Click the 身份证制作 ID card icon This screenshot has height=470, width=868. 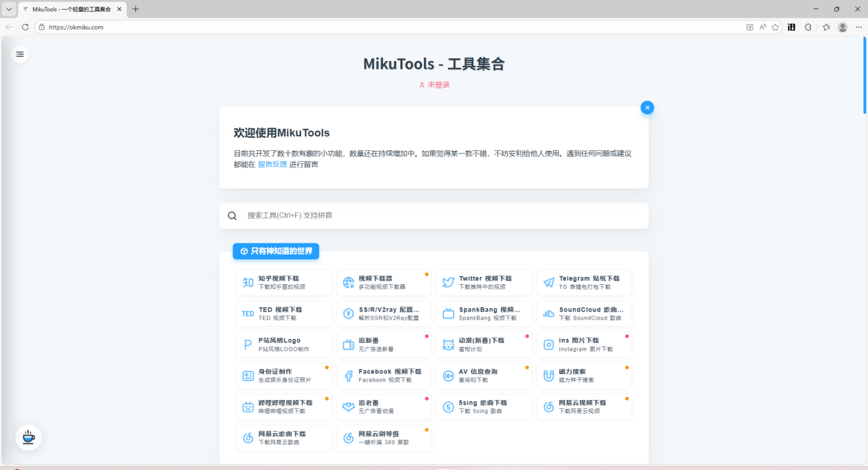pos(248,376)
